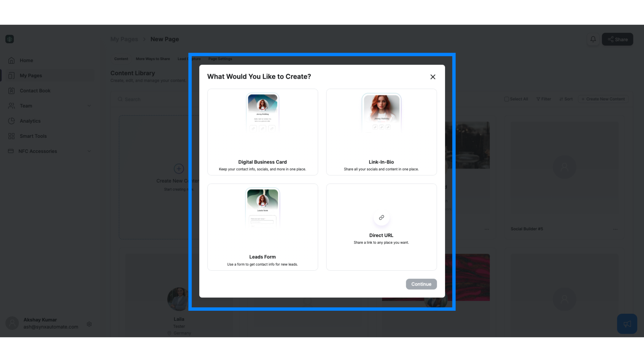Image resolution: width=644 pixels, height=362 pixels.
Task: Open the My Pages breadcrumb link
Action: (x=124, y=39)
